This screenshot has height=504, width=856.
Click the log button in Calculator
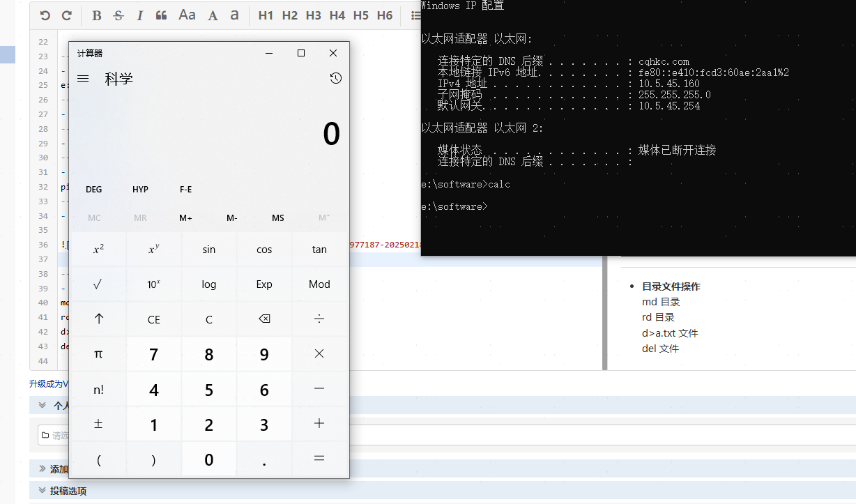point(209,284)
